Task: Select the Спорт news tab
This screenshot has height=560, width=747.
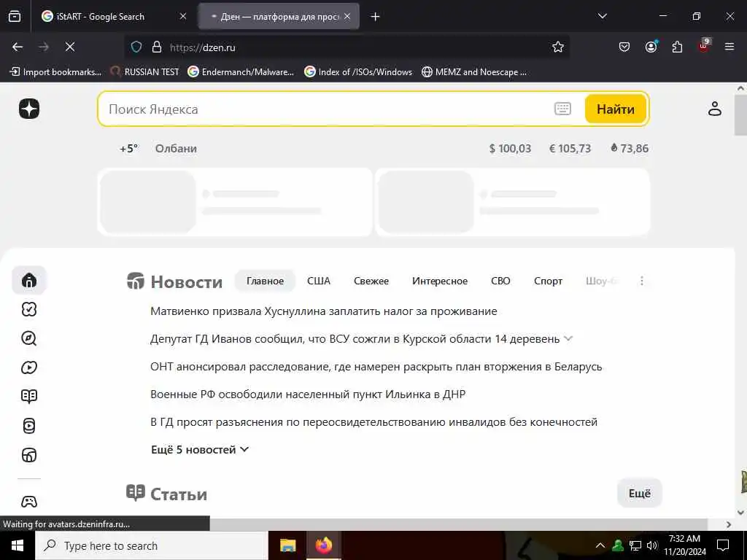Action: coord(548,281)
